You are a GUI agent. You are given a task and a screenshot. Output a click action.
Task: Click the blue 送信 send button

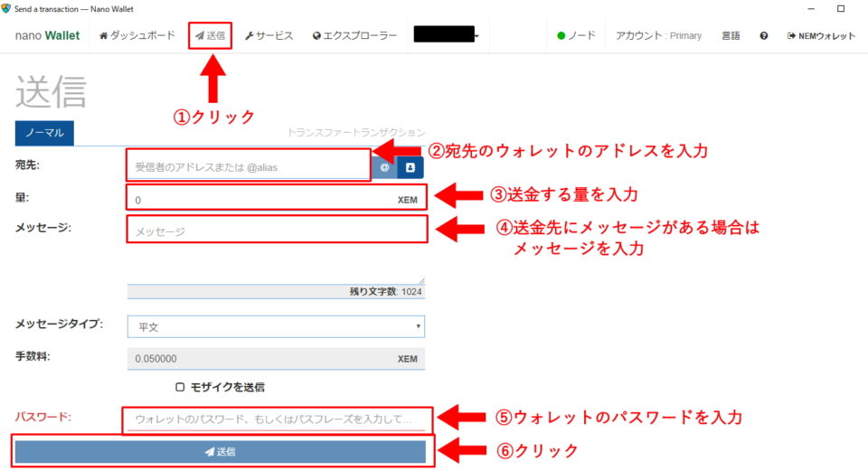(221, 452)
